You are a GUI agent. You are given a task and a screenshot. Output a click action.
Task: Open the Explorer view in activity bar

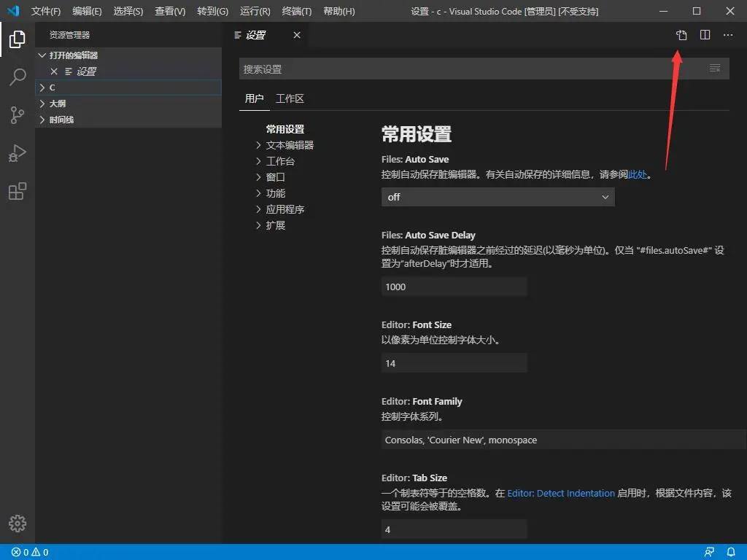[18, 39]
